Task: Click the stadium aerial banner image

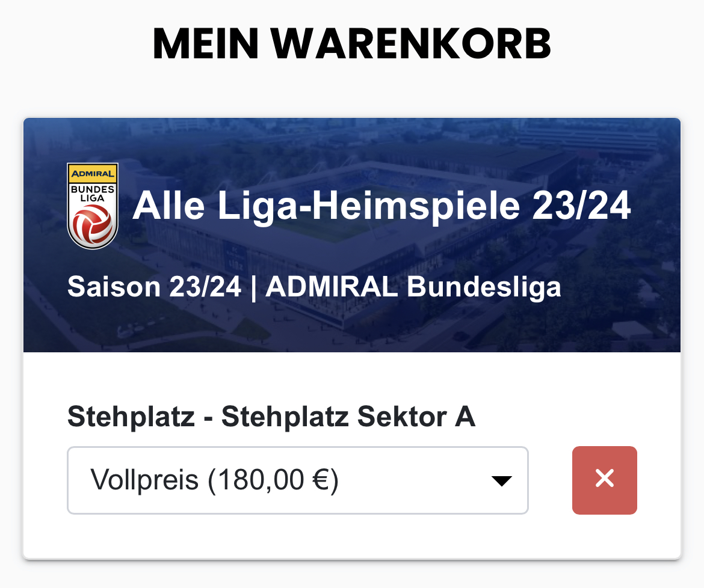Action: 352,235
